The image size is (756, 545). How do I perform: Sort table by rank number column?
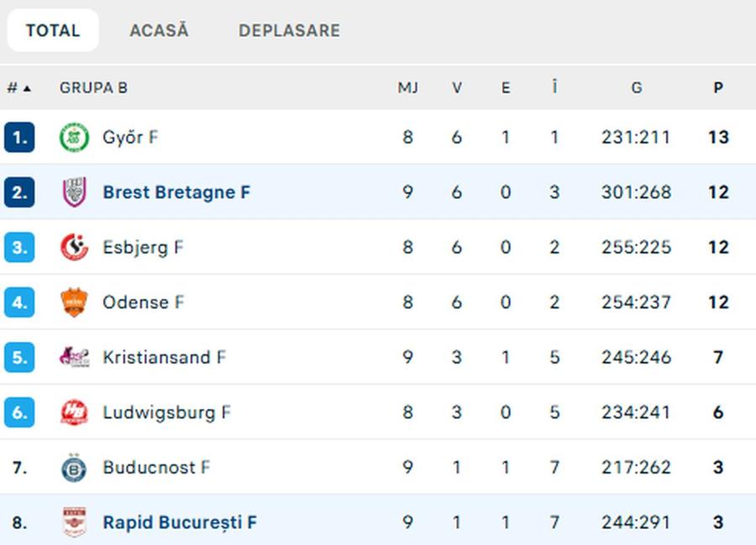18,88
